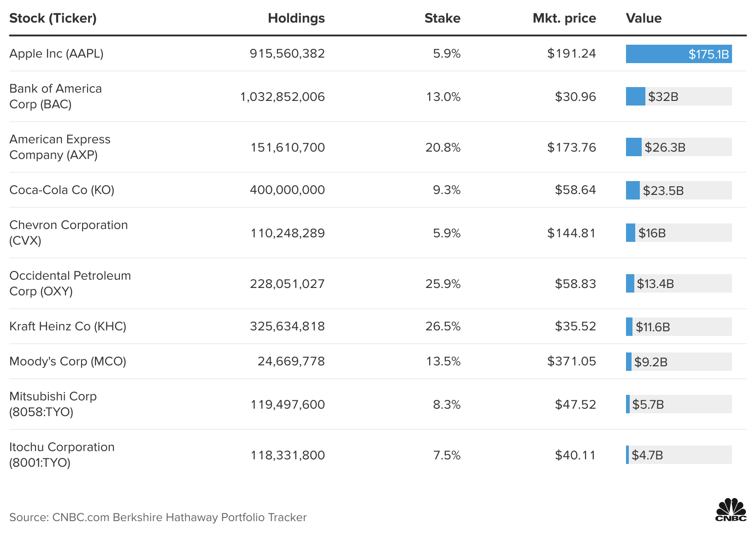Click Moody's Corp (MCO) stock name
This screenshot has width=756, height=534.
(68, 362)
